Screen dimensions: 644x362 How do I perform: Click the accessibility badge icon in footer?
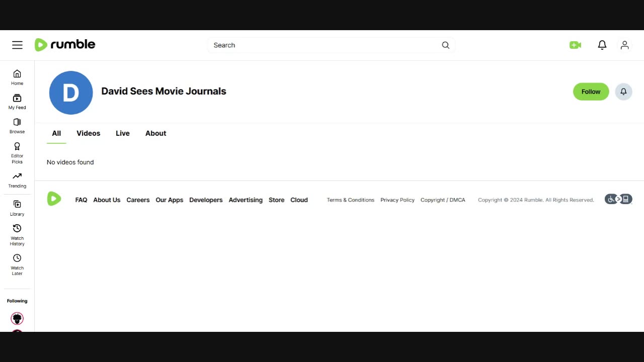[618, 199]
